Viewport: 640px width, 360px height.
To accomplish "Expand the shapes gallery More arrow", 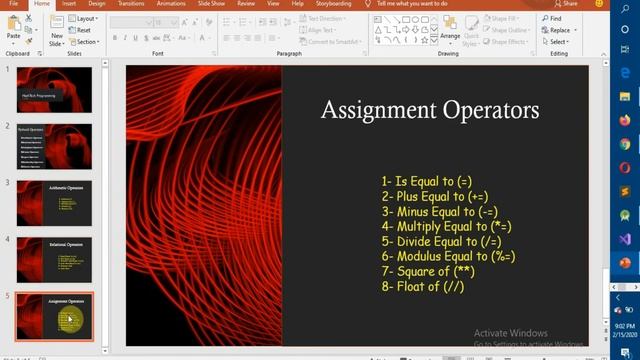I will [434, 40].
